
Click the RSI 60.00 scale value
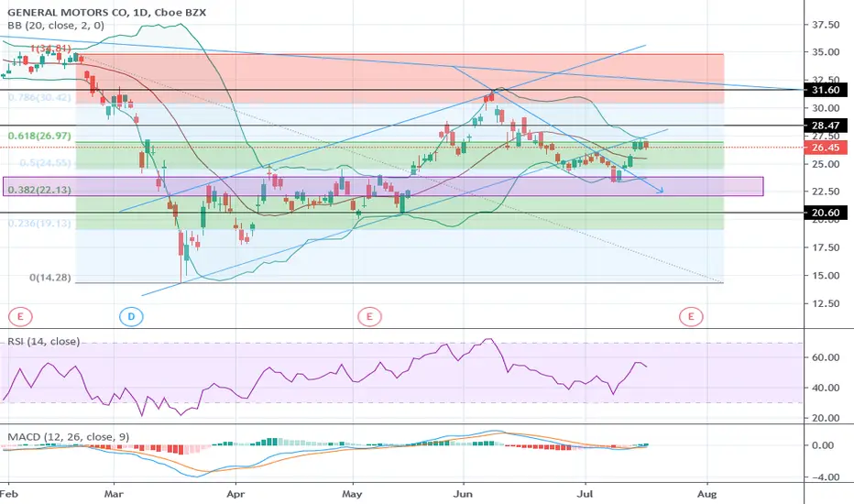tap(826, 357)
